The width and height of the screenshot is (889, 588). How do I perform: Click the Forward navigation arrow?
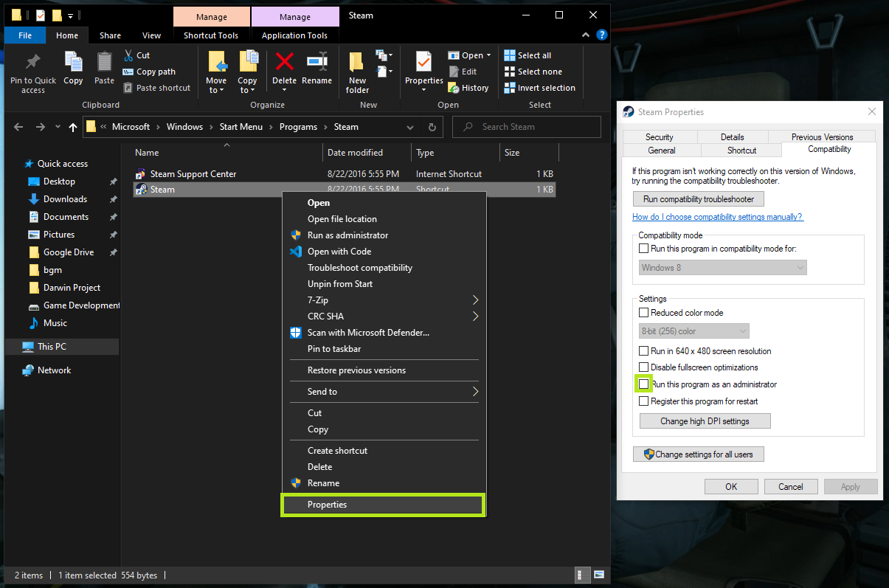point(40,127)
